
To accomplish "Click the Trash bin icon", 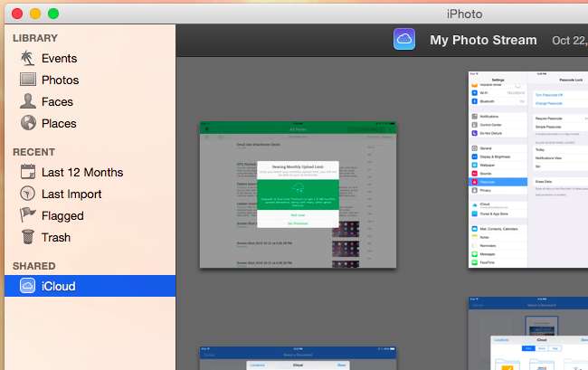I will click(28, 237).
